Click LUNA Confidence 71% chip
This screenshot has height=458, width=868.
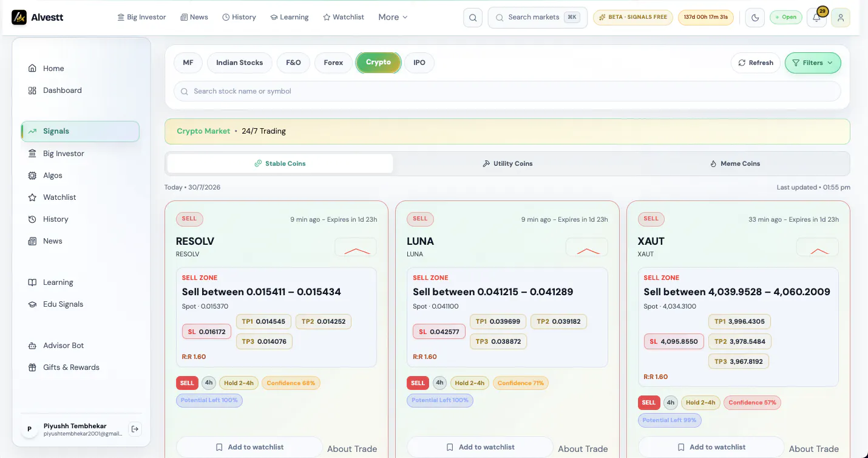click(x=520, y=383)
